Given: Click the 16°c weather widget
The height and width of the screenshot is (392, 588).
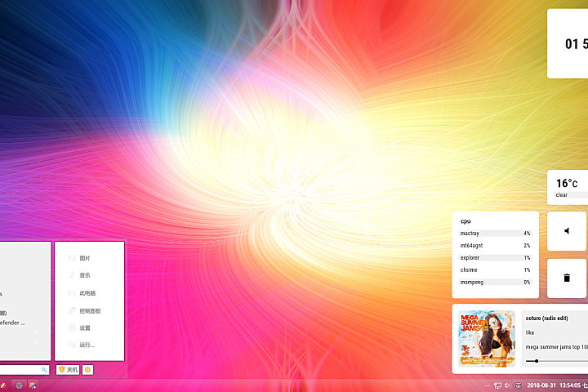Looking at the screenshot, I should [x=568, y=187].
